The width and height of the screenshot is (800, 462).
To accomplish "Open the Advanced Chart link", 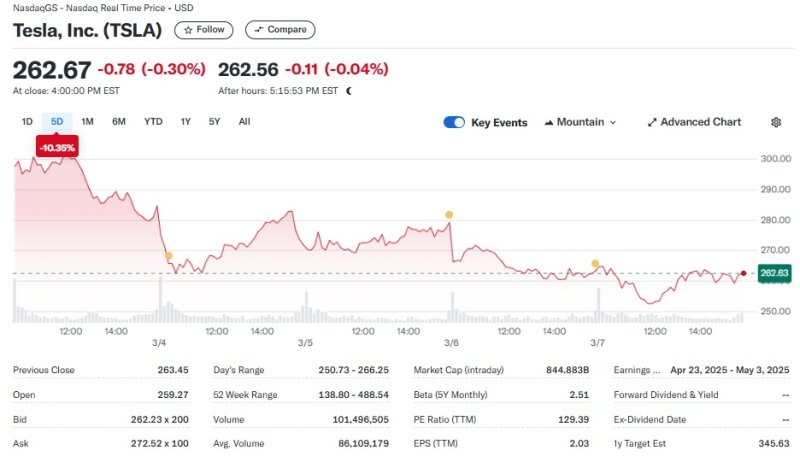I will (694, 122).
